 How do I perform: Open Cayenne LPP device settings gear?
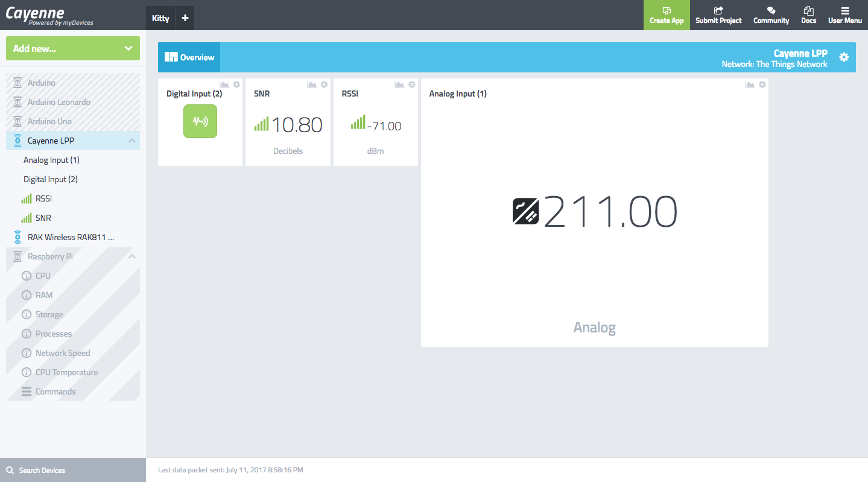pos(844,57)
